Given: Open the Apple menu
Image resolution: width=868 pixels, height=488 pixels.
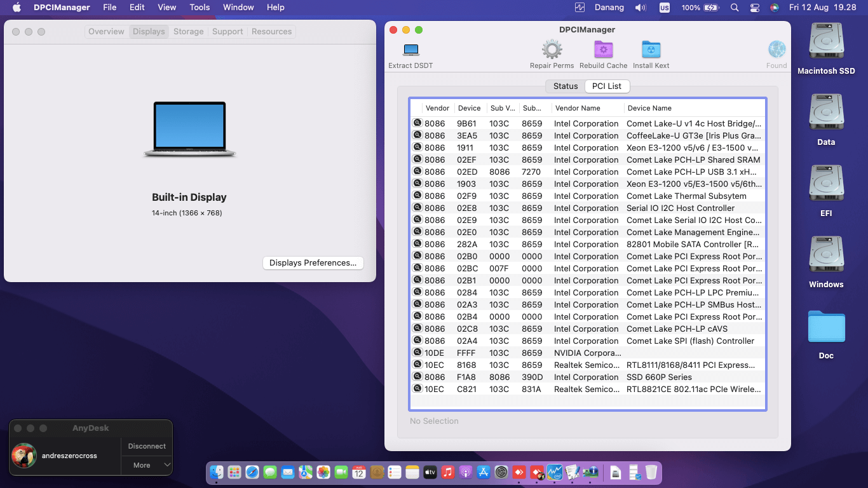Looking at the screenshot, I should point(17,8).
